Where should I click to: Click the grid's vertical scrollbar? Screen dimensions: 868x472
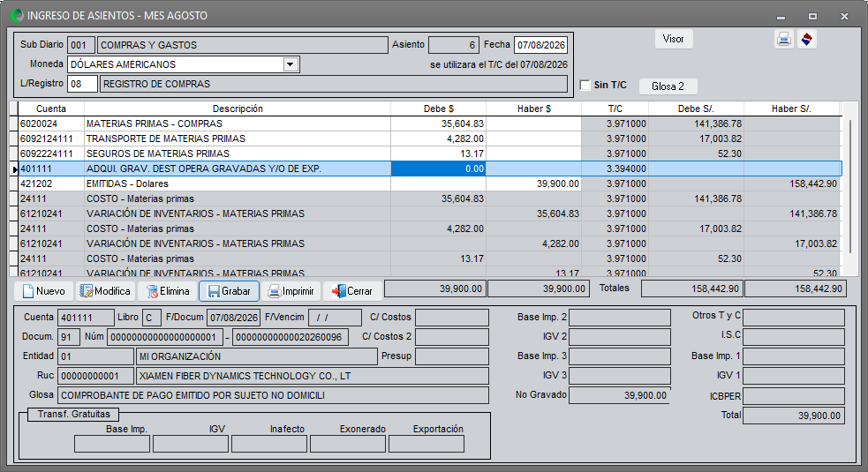click(x=851, y=186)
